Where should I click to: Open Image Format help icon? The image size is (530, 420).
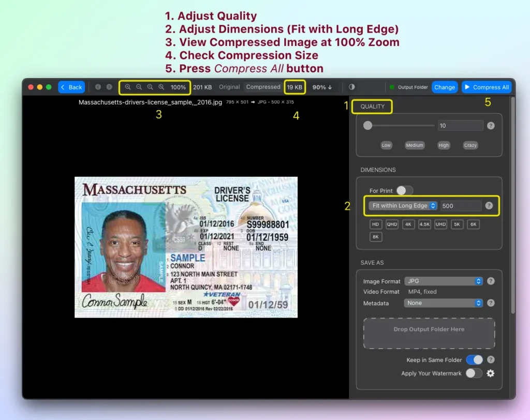coord(491,281)
